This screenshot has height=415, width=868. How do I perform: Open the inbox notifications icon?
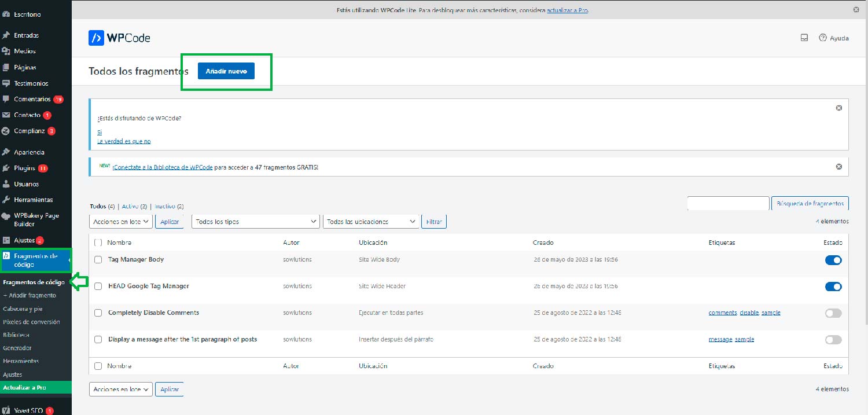804,38
